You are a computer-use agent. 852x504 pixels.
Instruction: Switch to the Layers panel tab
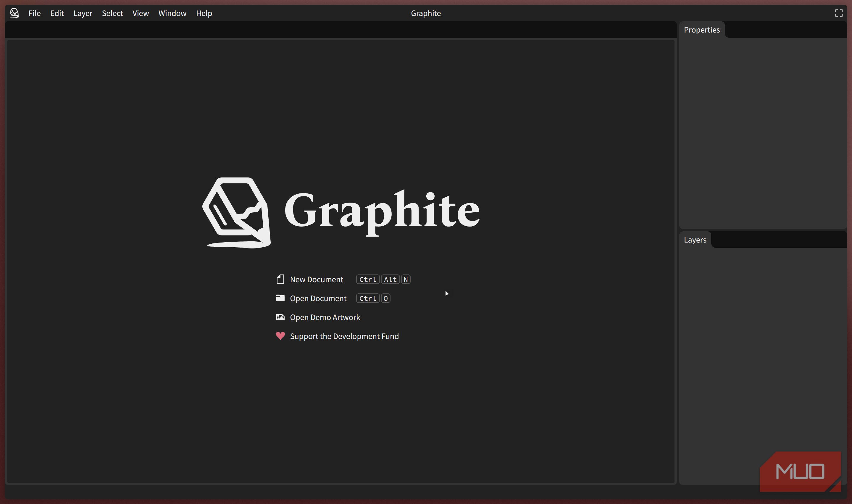pyautogui.click(x=695, y=240)
